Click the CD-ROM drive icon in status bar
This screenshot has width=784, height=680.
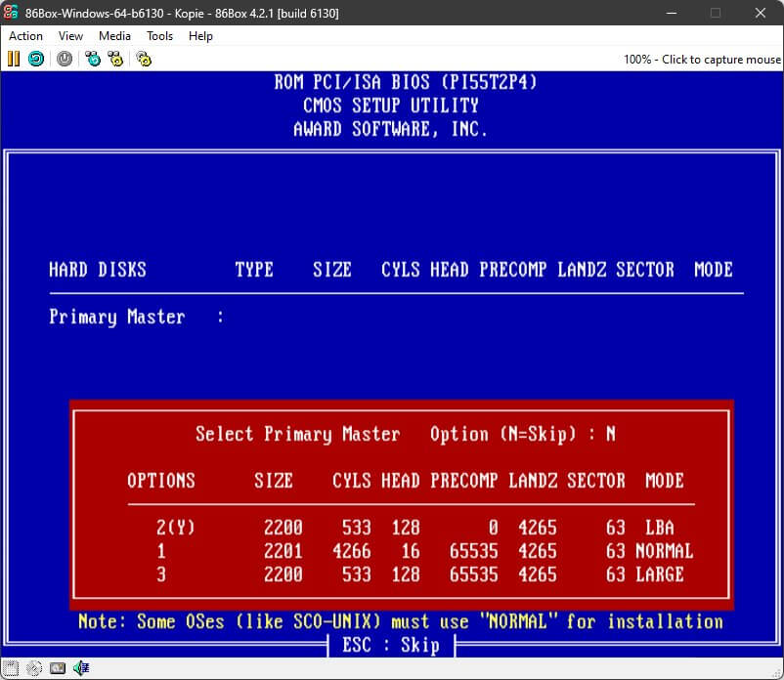pos(34,668)
